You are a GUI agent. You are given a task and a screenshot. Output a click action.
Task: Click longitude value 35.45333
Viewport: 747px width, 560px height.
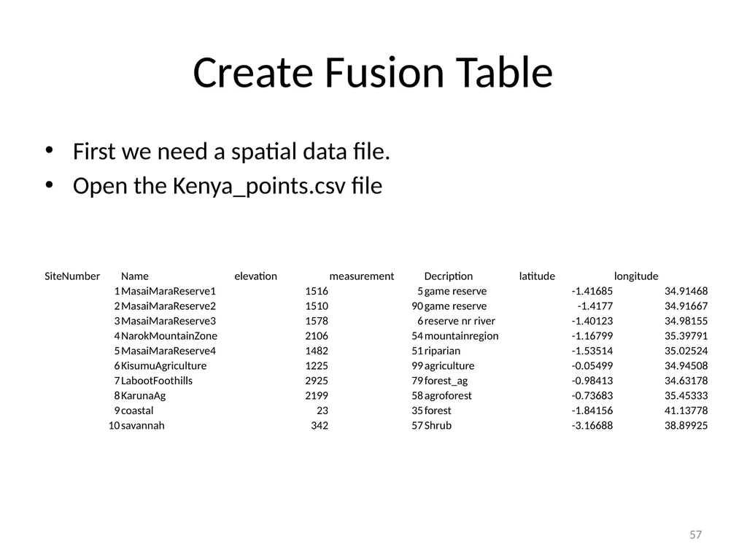686,396
